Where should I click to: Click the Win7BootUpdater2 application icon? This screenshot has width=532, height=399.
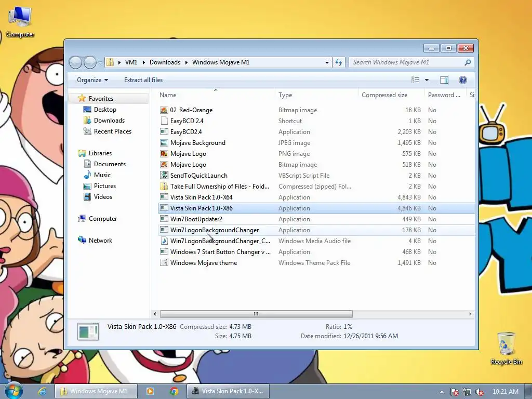pos(164,219)
